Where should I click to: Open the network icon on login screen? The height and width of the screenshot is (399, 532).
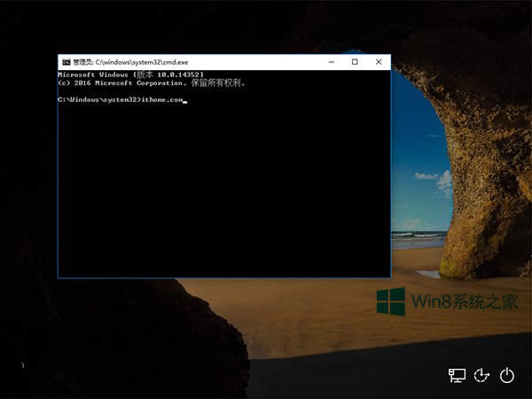(x=457, y=375)
